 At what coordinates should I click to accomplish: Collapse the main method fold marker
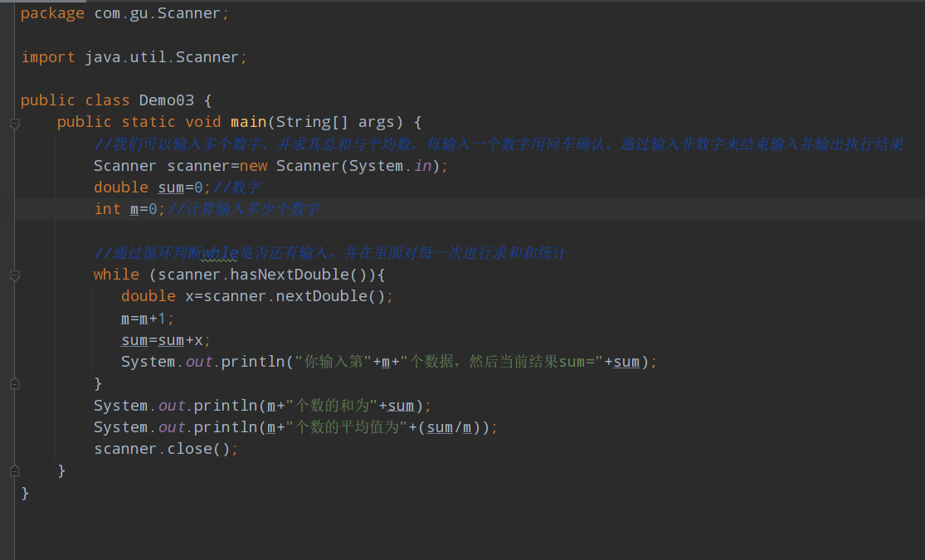[x=14, y=123]
